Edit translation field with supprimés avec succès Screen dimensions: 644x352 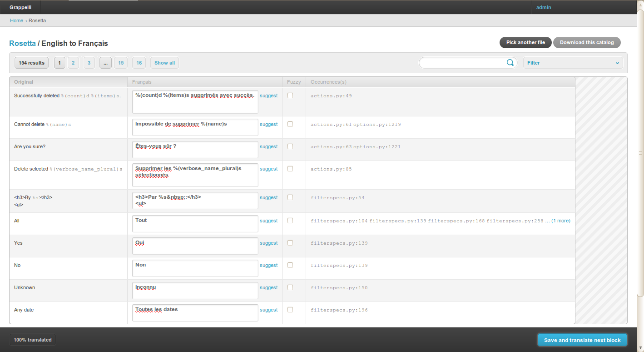195,102
